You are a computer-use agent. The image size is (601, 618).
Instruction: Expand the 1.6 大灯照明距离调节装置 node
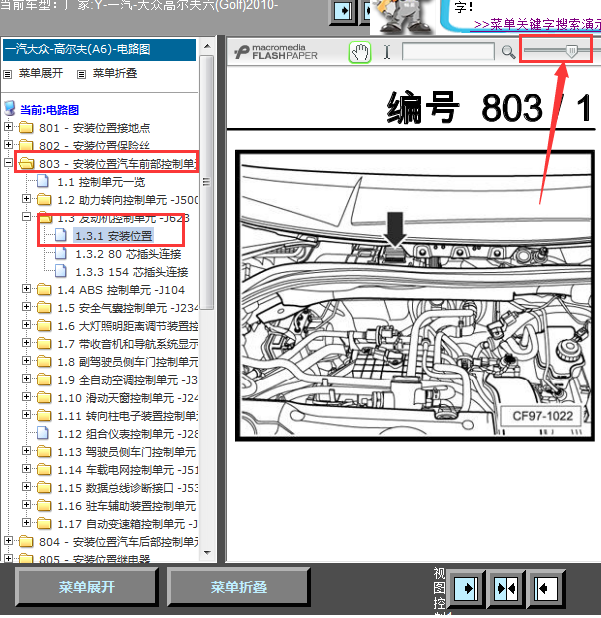point(26,325)
